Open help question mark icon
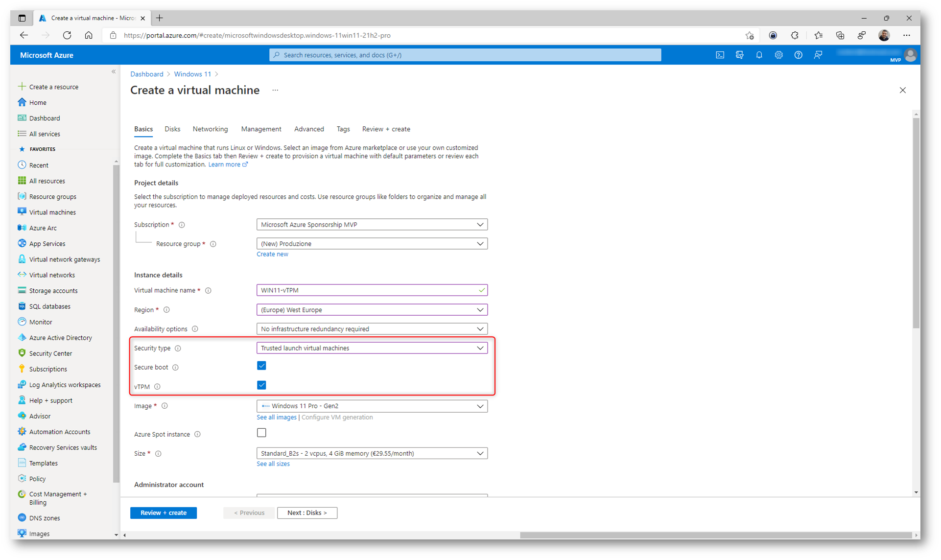941x560 pixels. [x=798, y=55]
